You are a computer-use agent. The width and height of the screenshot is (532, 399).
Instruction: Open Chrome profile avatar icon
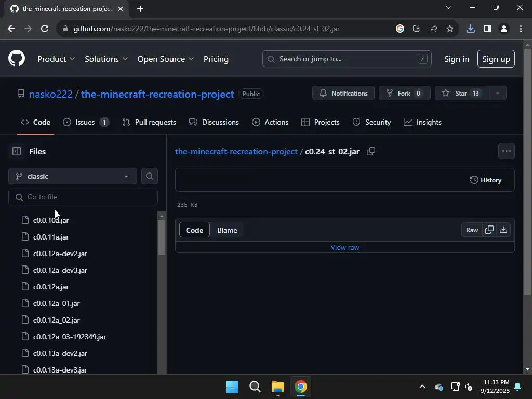(504, 29)
